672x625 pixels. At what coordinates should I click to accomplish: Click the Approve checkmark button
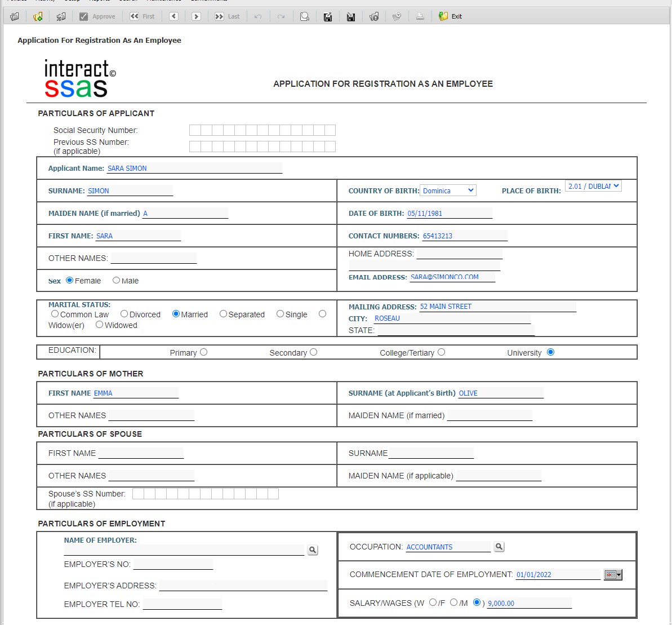(97, 16)
